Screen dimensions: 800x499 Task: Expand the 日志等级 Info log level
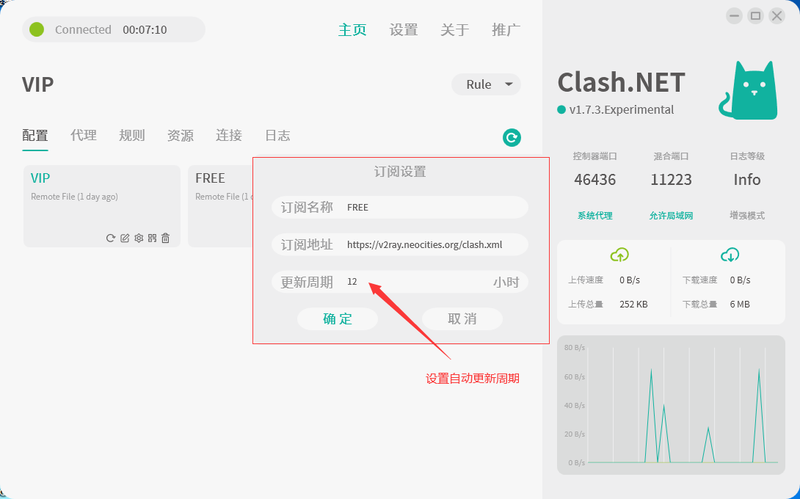point(747,180)
